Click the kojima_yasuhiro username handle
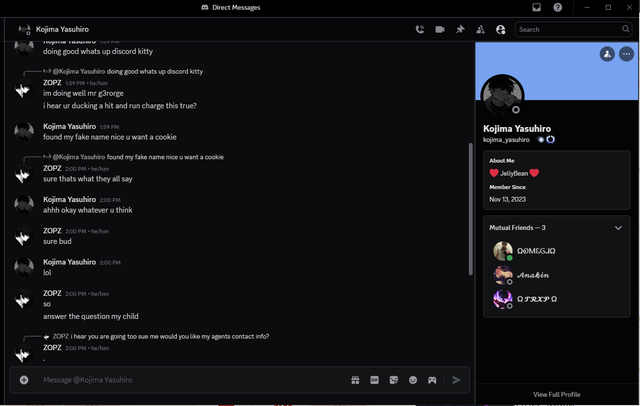The image size is (640, 406). pos(506,140)
